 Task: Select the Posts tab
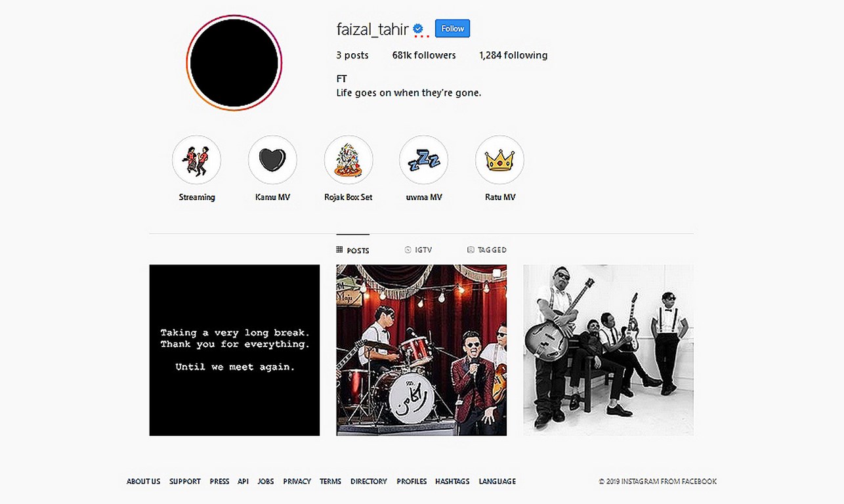click(x=353, y=250)
